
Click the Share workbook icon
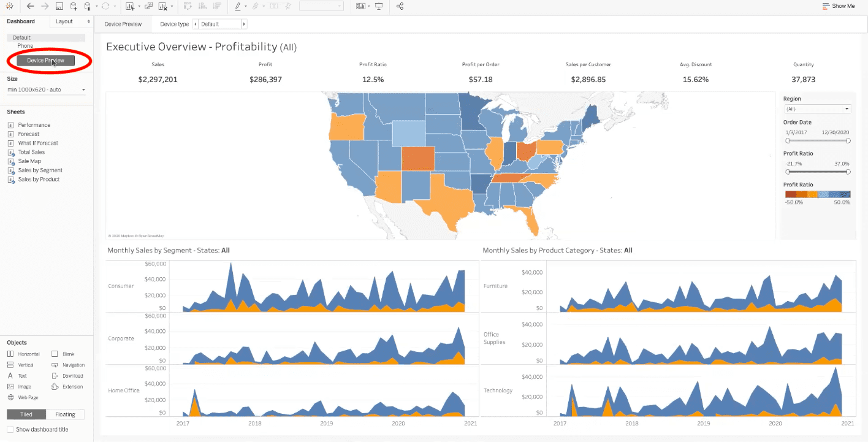[400, 7]
